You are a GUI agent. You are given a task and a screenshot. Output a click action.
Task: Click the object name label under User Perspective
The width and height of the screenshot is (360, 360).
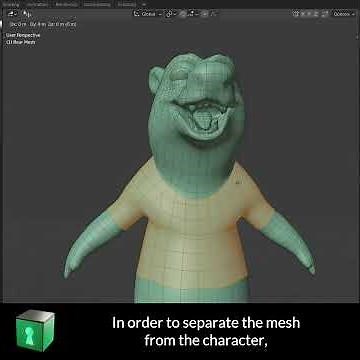point(21,42)
